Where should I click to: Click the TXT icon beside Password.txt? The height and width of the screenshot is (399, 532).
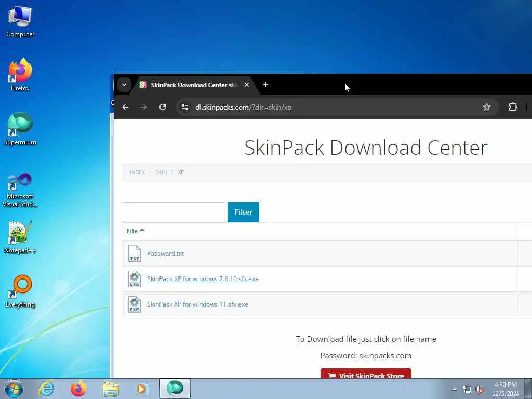[x=135, y=254]
